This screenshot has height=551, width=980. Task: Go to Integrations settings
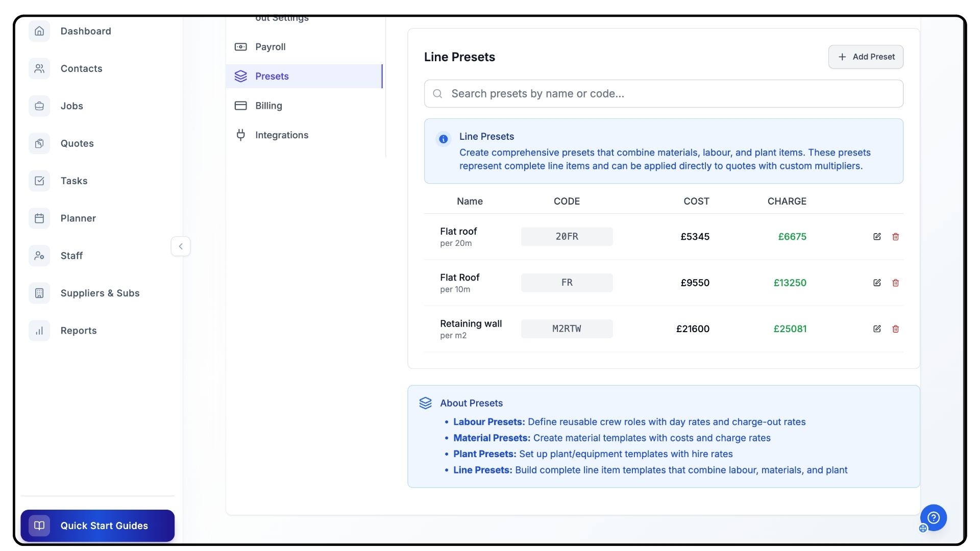click(281, 135)
